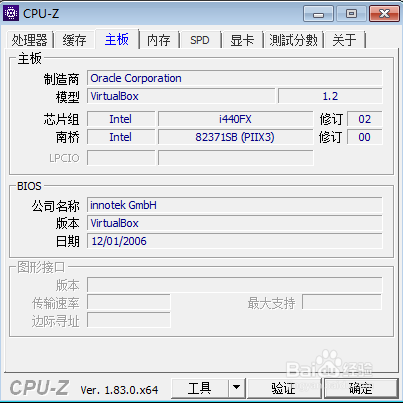Image resolution: width=403 pixels, height=403 pixels.
Task: Switch to the 内存 tab
Action: coord(159,40)
